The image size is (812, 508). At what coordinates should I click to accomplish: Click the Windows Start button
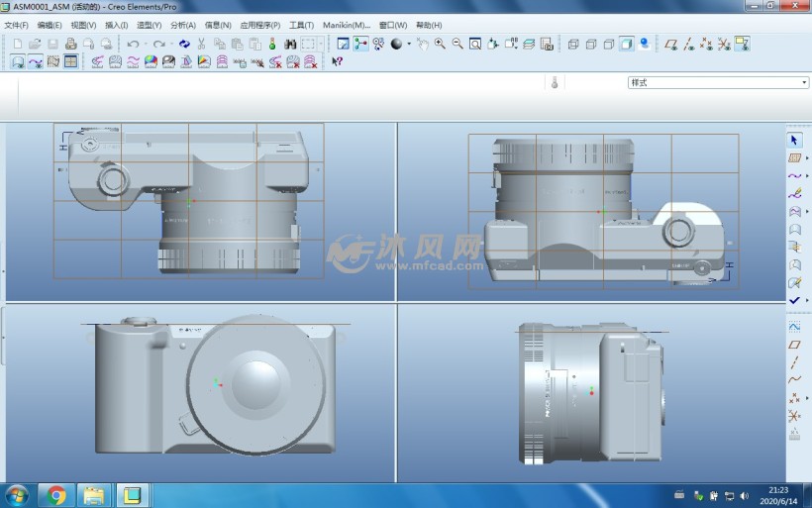[17, 495]
